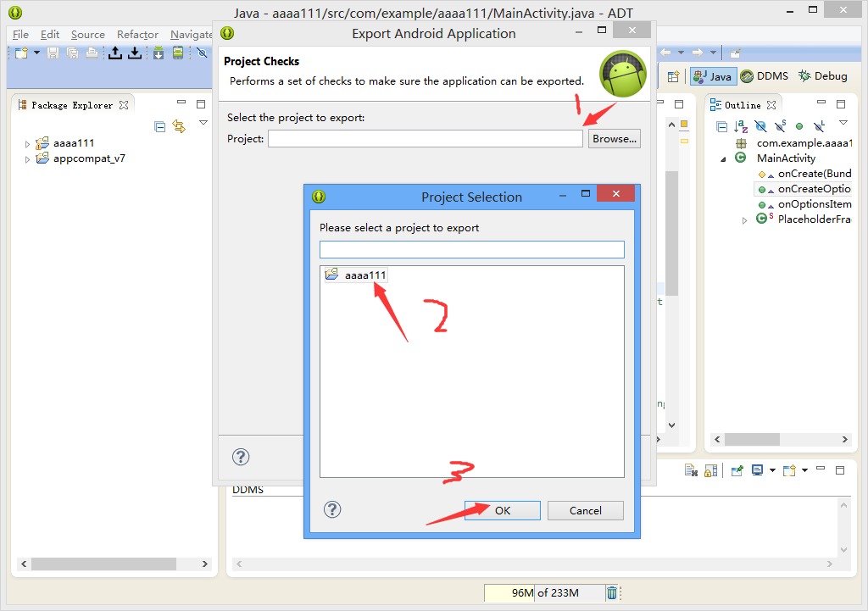This screenshot has height=611, width=868.
Task: Maximize the Package Explorer view
Action: click(201, 104)
